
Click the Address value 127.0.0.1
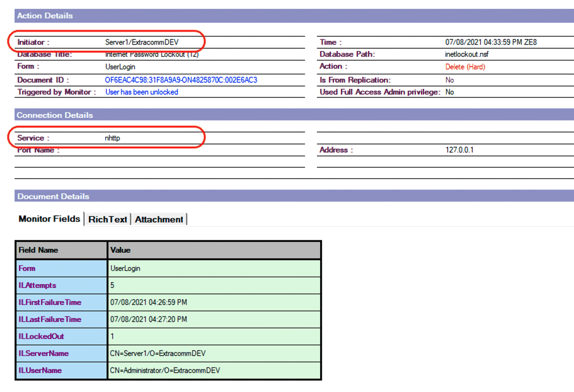click(x=458, y=151)
